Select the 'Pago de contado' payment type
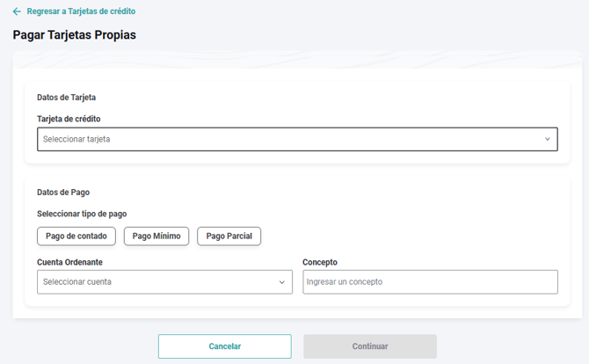The width and height of the screenshot is (589, 364). [76, 237]
